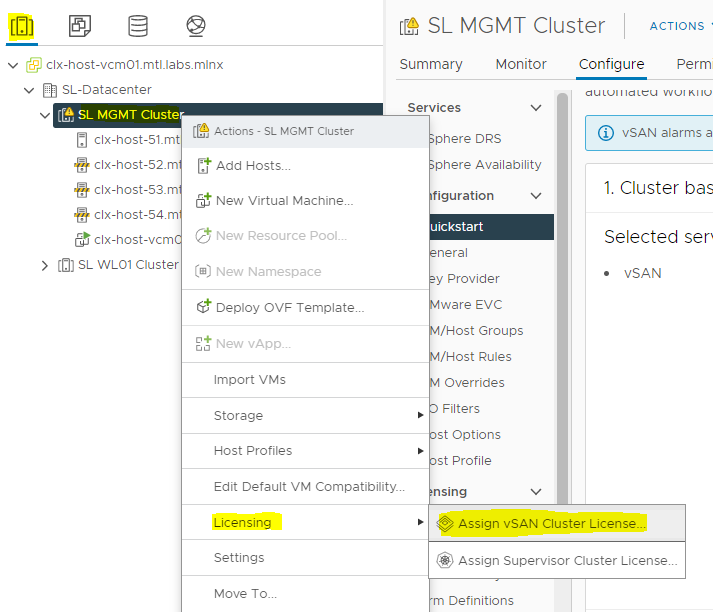The image size is (713, 612).
Task: Open the VMs and Templates inventory view
Action: 80,26
